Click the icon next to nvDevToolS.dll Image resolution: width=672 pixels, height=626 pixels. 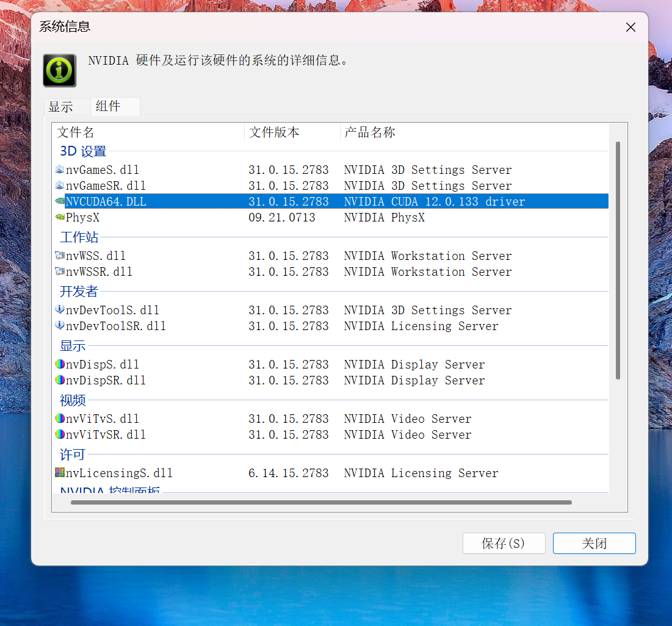(x=60, y=310)
